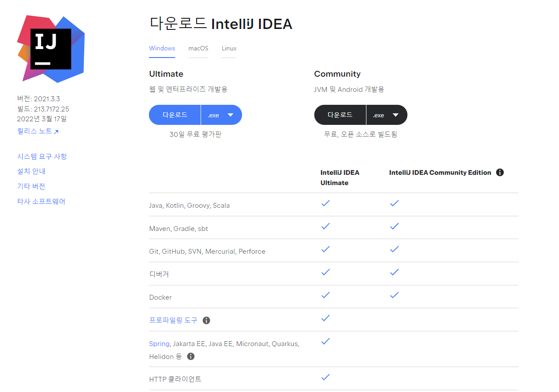Open the 릴리스 노트 link
Image resolution: width=559 pixels, height=392 pixels.
coord(38,131)
